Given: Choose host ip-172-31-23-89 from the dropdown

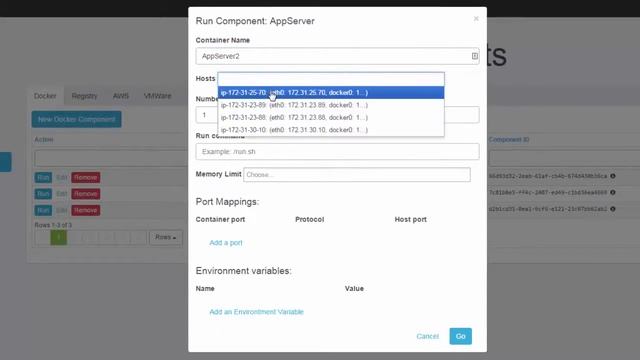Looking at the screenshot, I should tap(331, 105).
